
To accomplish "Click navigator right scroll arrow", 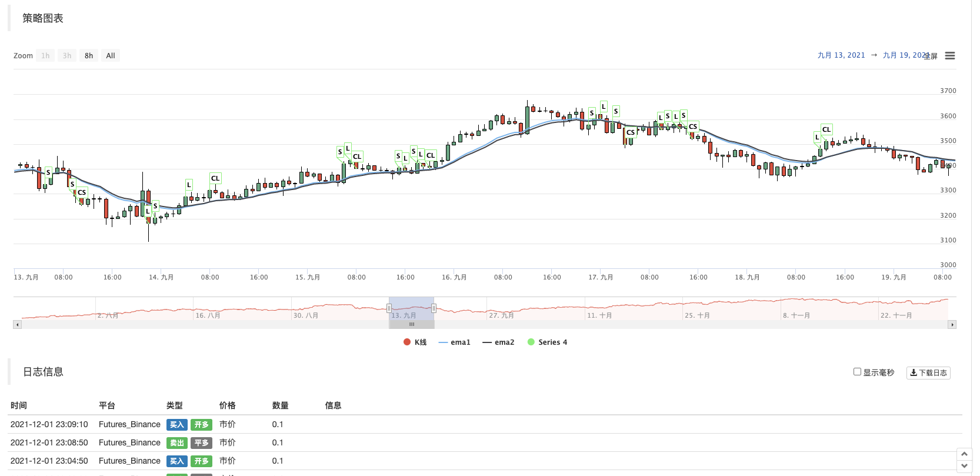I will (x=952, y=325).
